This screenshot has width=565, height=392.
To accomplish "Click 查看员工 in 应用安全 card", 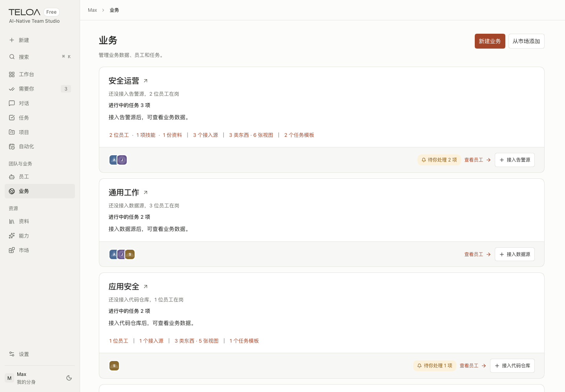I will pos(473,366).
